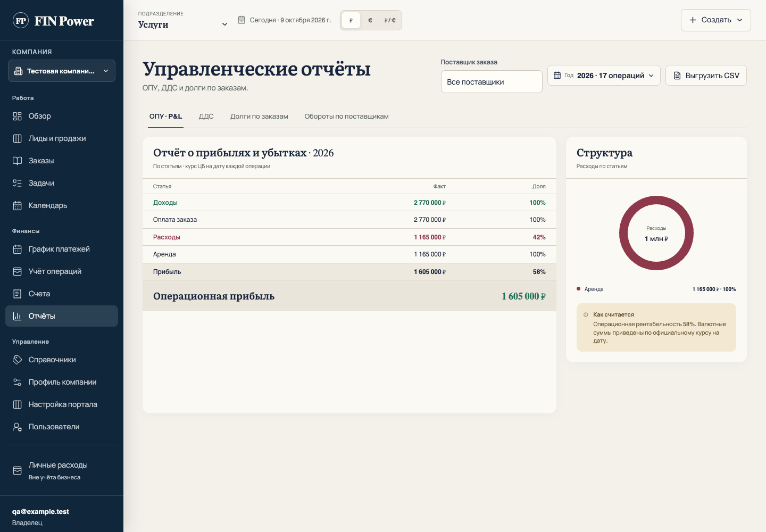The height and width of the screenshot is (532, 766).
Task: Click the file icon on Выгрузить CSV
Action: [x=677, y=76]
